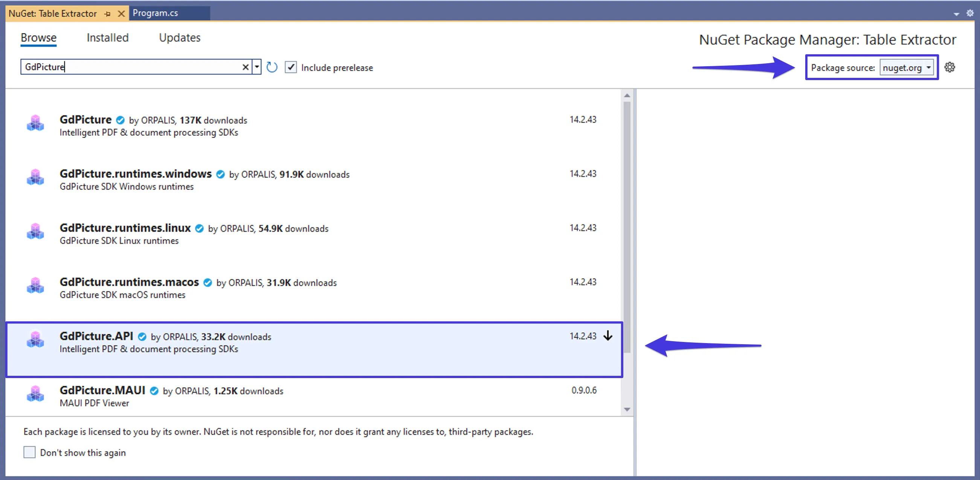Click in the GdPicture search field
The width and height of the screenshot is (980, 480).
[x=133, y=67]
